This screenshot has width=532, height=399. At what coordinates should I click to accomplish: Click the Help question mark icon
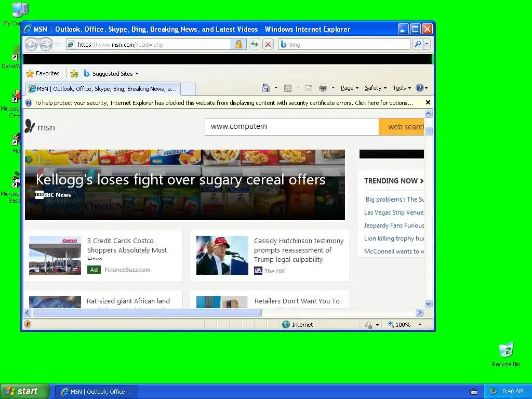[x=420, y=88]
